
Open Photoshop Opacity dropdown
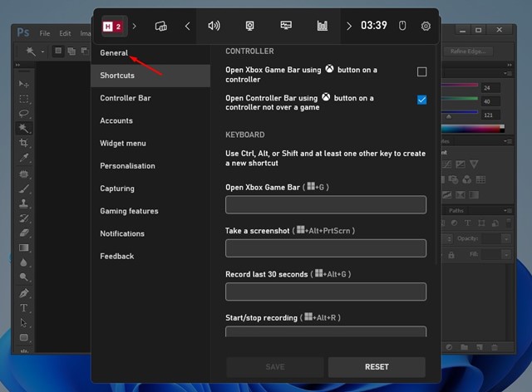506,238
